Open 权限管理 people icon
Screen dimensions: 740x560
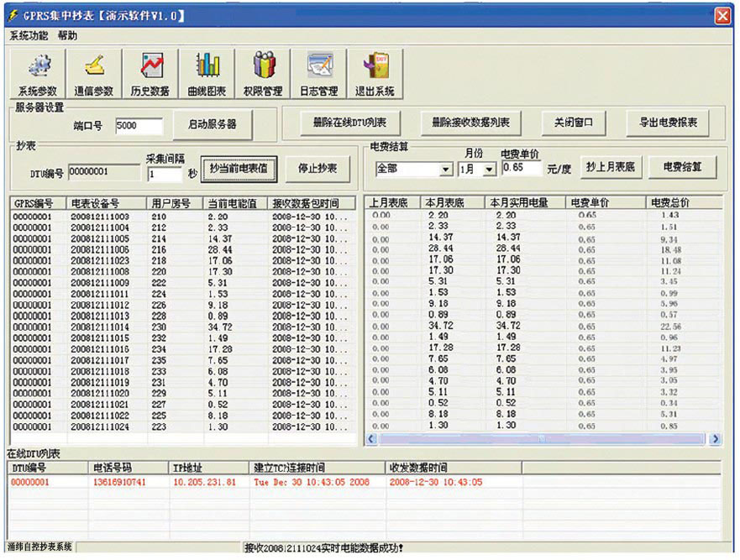(263, 74)
